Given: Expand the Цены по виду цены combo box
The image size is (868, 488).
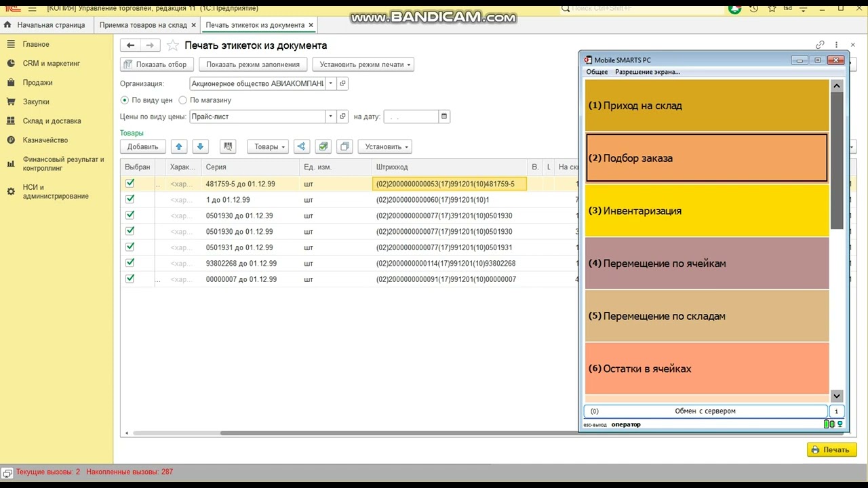Looking at the screenshot, I should 331,117.
